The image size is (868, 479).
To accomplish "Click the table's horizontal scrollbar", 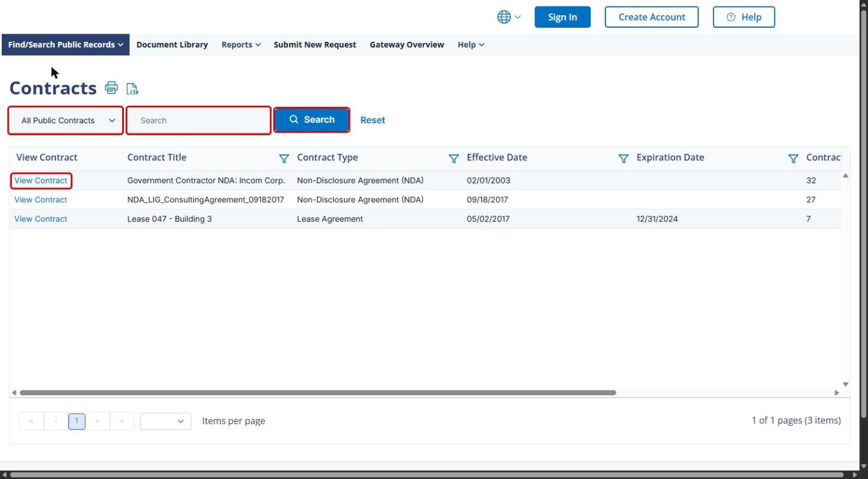I will 317,393.
